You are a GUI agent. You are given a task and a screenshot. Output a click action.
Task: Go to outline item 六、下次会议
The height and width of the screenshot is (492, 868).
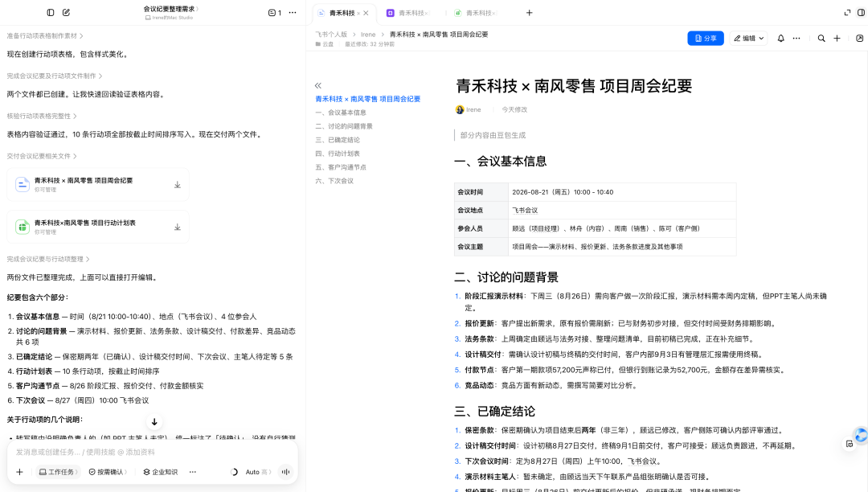pos(334,181)
